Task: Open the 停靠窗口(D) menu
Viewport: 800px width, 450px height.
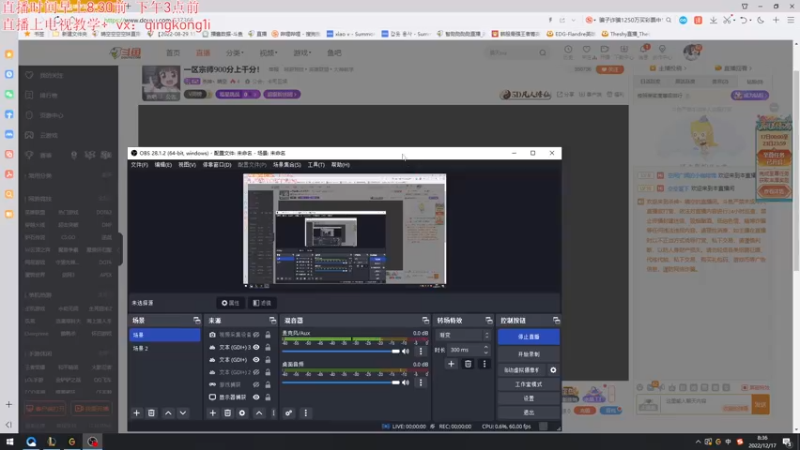Action: [217, 165]
